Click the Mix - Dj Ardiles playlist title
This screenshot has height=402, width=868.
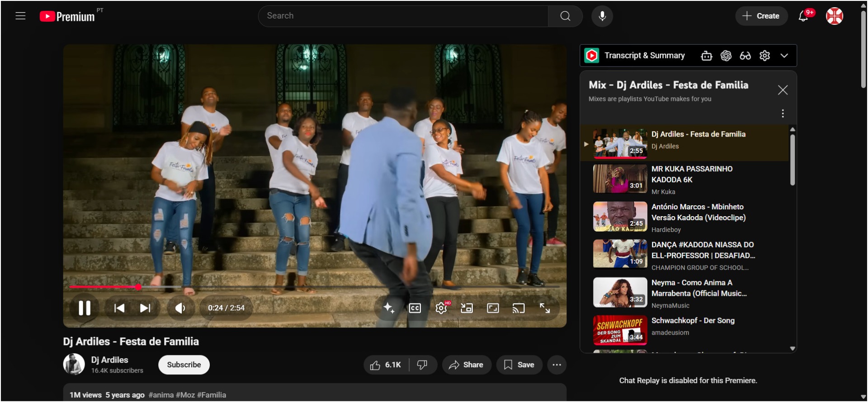[x=668, y=85]
